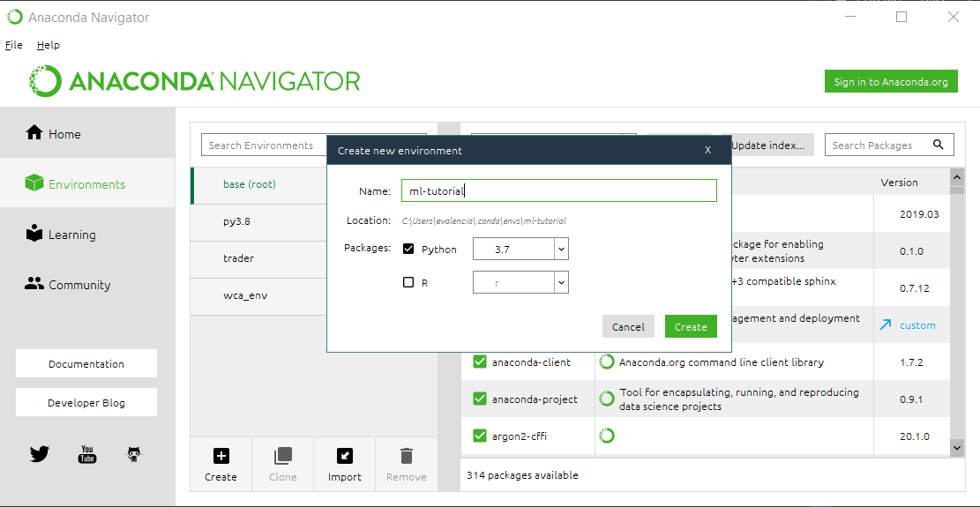Select the trader environment
Viewport: 980px width, 507px height.
[258, 257]
